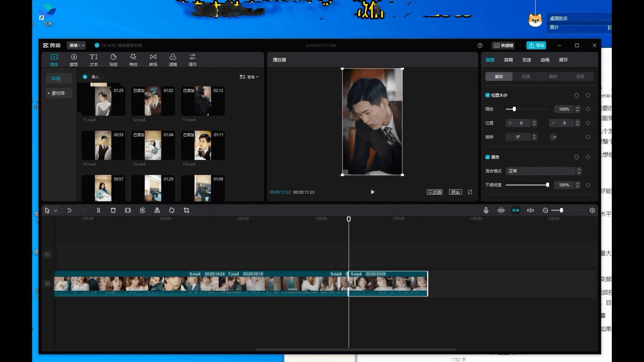Click the 不透明度 percentage stepper arrows
The width and height of the screenshot is (644, 362).
tap(577, 185)
